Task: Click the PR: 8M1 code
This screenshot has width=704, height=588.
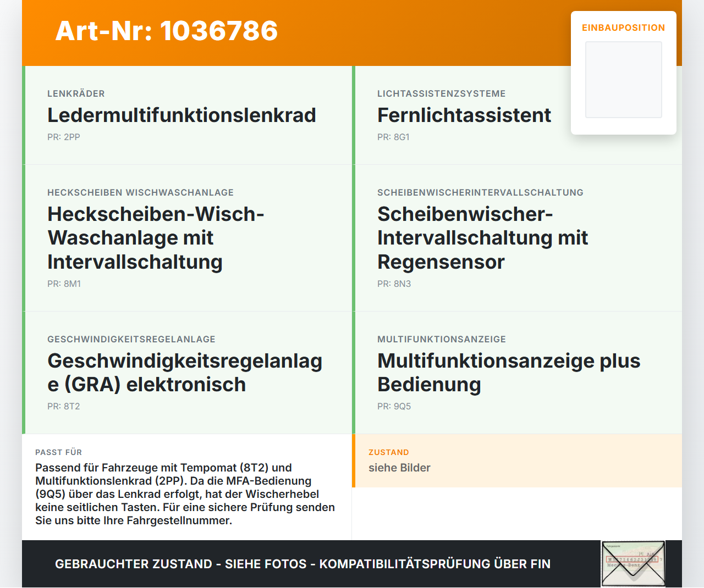Action: point(64,284)
